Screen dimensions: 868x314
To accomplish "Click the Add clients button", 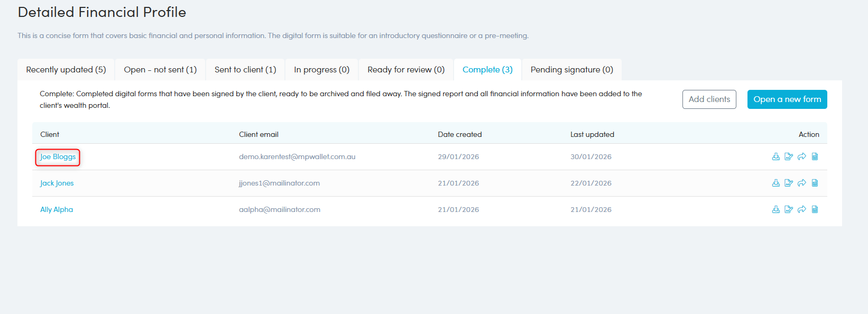I will click(709, 99).
